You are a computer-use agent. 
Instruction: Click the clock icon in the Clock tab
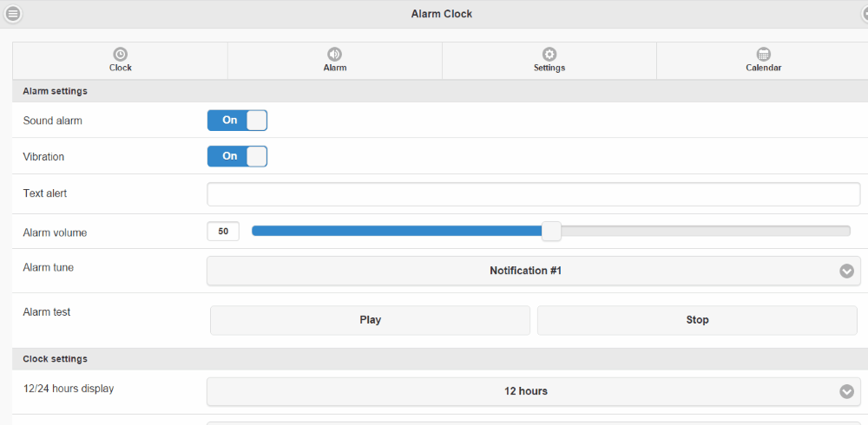point(120,55)
